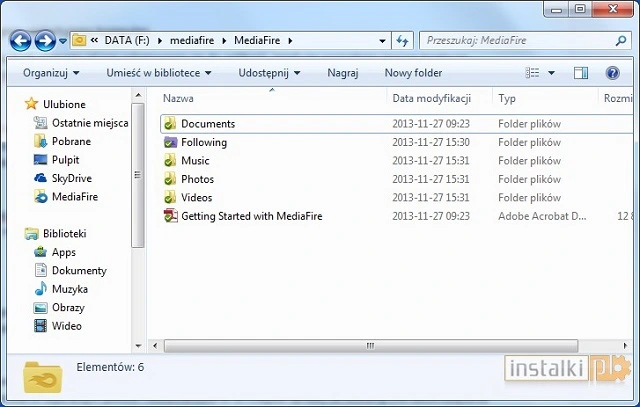Screen dimensions: 640x407
Task: Click the Wideo film icon
Action: click(x=40, y=326)
